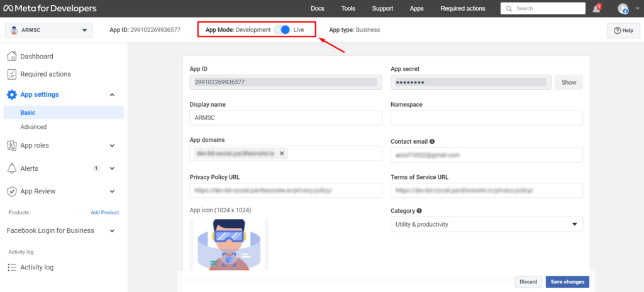Open Docs in the top menu
This screenshot has width=644, height=292.
(318, 9)
